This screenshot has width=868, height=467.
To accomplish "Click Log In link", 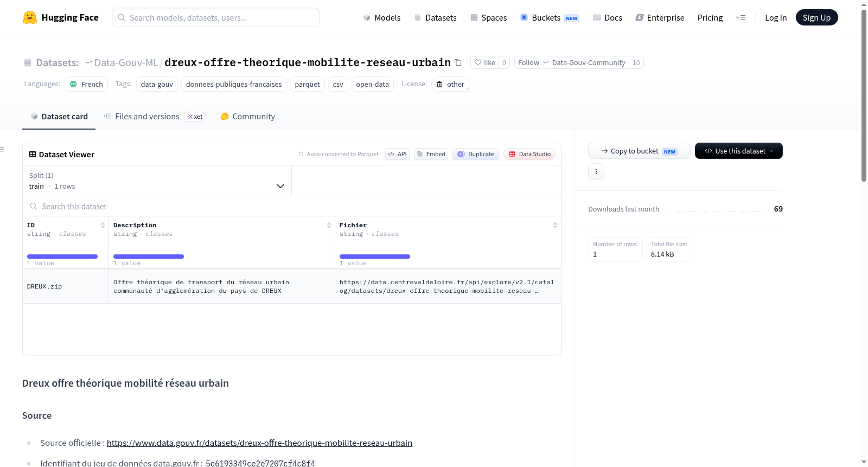I will [x=776, y=17].
